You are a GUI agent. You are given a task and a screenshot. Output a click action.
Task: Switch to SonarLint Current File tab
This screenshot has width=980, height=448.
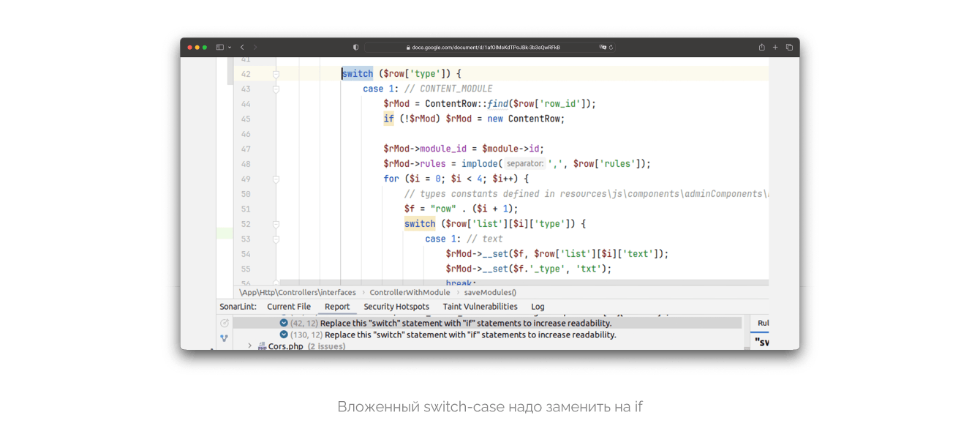pyautogui.click(x=289, y=307)
